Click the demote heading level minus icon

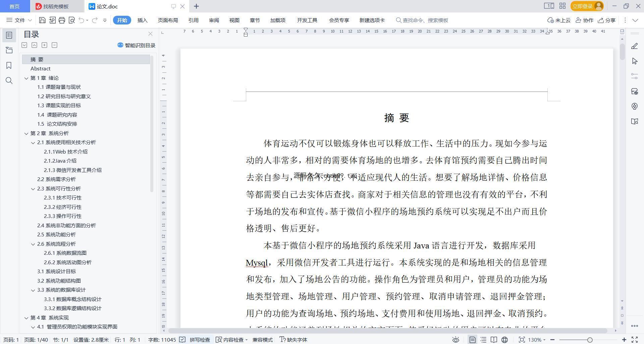click(54, 45)
